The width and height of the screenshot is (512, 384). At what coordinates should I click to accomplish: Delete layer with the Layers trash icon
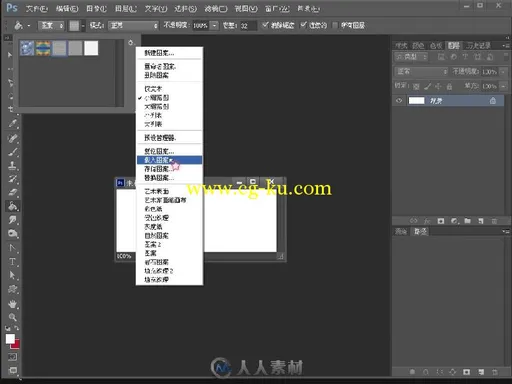tap(494, 221)
